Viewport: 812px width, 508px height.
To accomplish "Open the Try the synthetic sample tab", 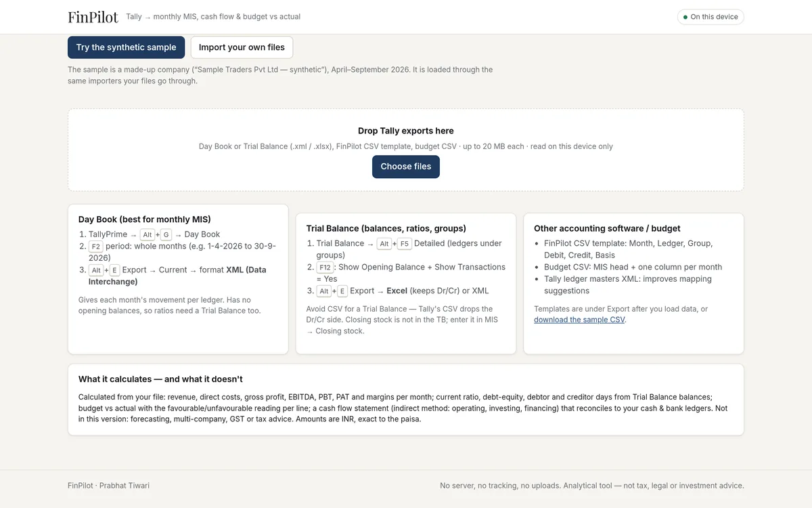I will click(126, 47).
